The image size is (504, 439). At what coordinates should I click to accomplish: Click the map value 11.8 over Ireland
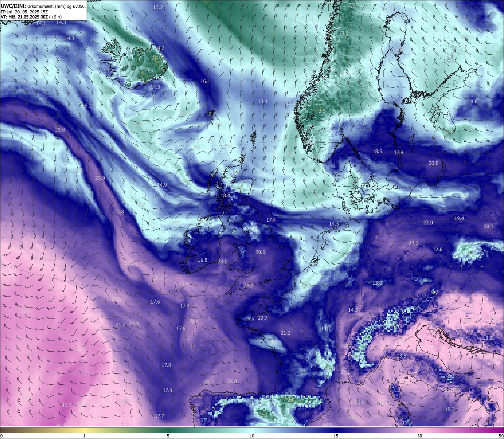[202, 260]
